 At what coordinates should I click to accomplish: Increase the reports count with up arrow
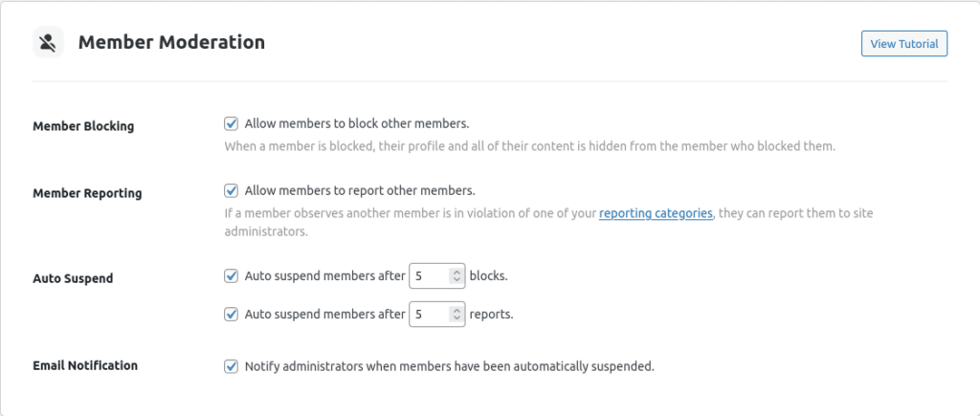tap(457, 310)
